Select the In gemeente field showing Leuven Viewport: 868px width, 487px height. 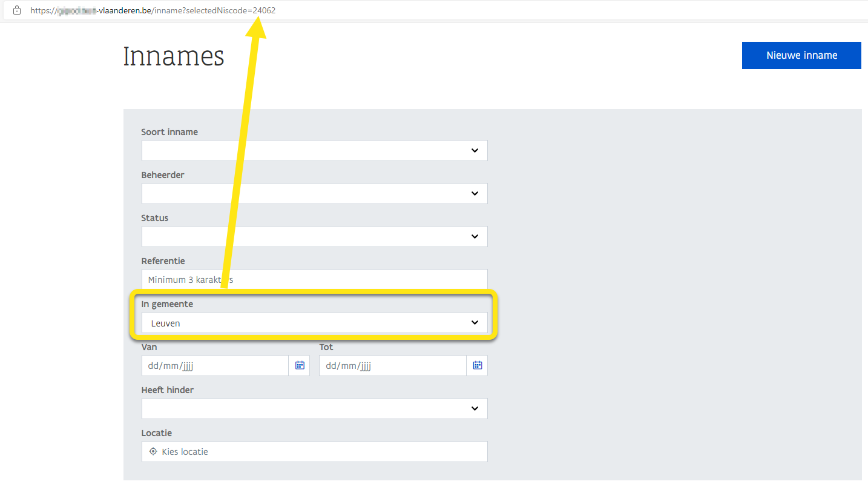(x=303, y=323)
